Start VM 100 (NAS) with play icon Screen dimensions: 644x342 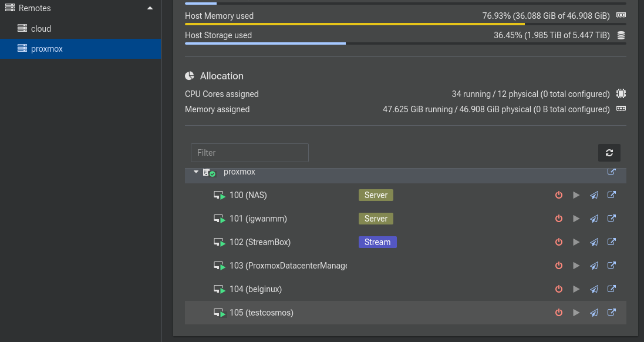click(x=576, y=195)
